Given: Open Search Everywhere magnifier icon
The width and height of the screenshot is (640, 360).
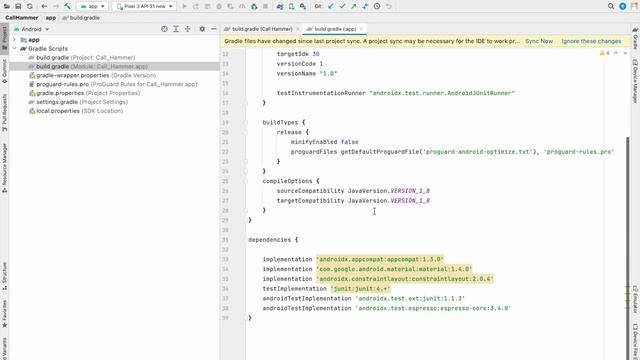Looking at the screenshot, I should 611,6.
